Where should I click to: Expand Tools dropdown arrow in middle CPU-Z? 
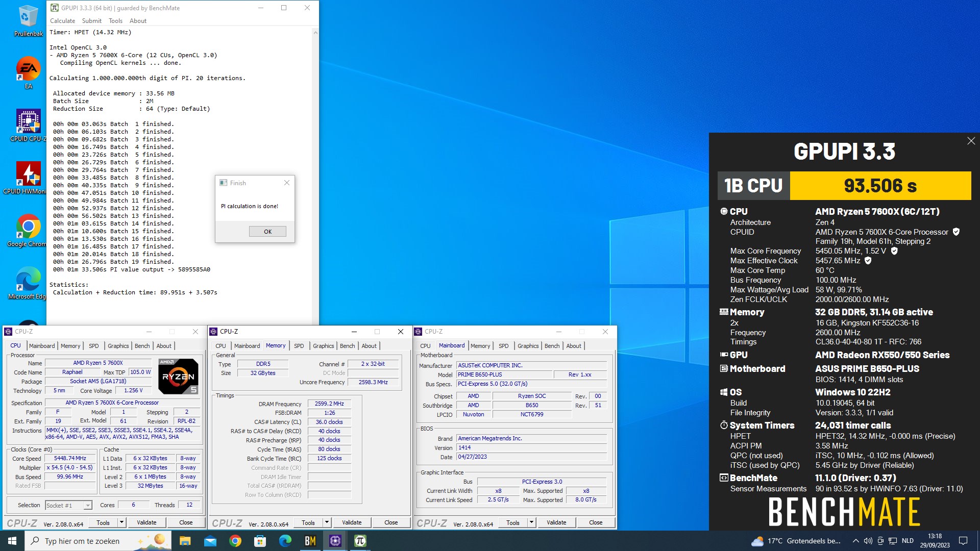327,522
